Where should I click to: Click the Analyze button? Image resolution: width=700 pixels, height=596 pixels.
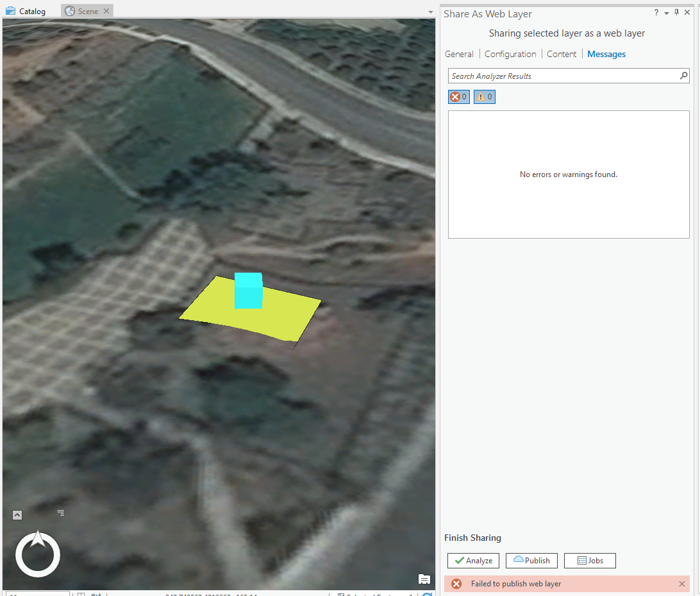pos(473,560)
